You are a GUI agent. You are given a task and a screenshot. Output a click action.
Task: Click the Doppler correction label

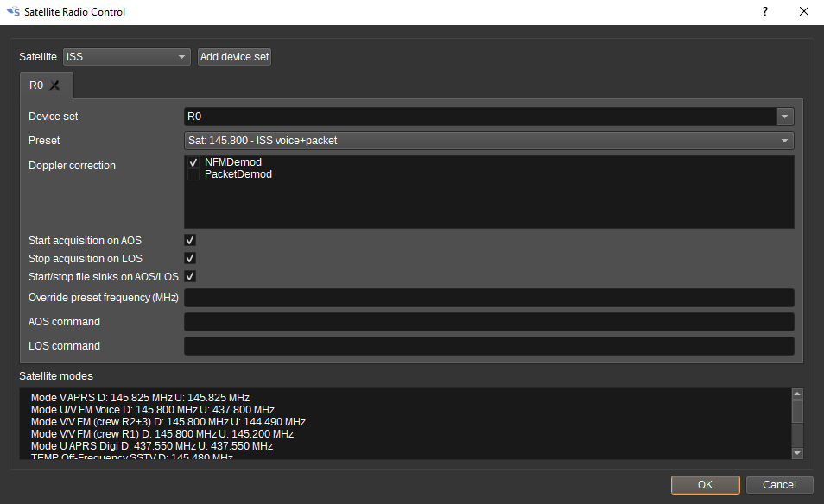coord(72,166)
